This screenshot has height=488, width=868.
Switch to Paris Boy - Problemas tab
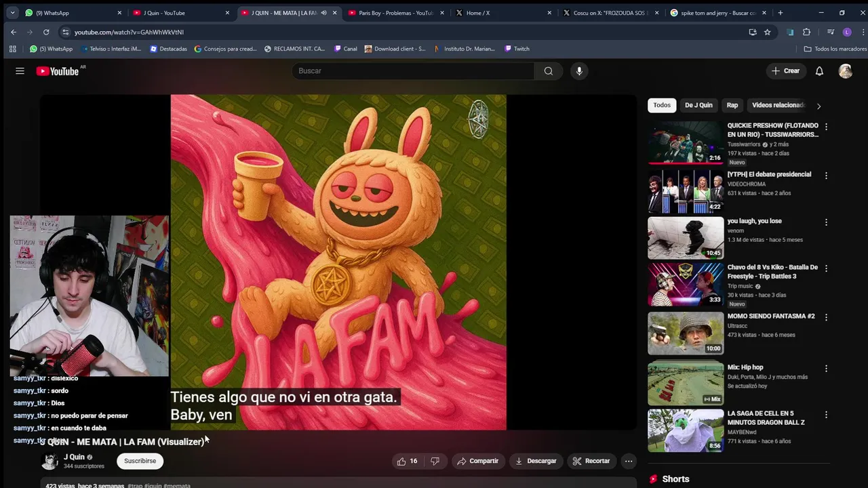click(397, 13)
